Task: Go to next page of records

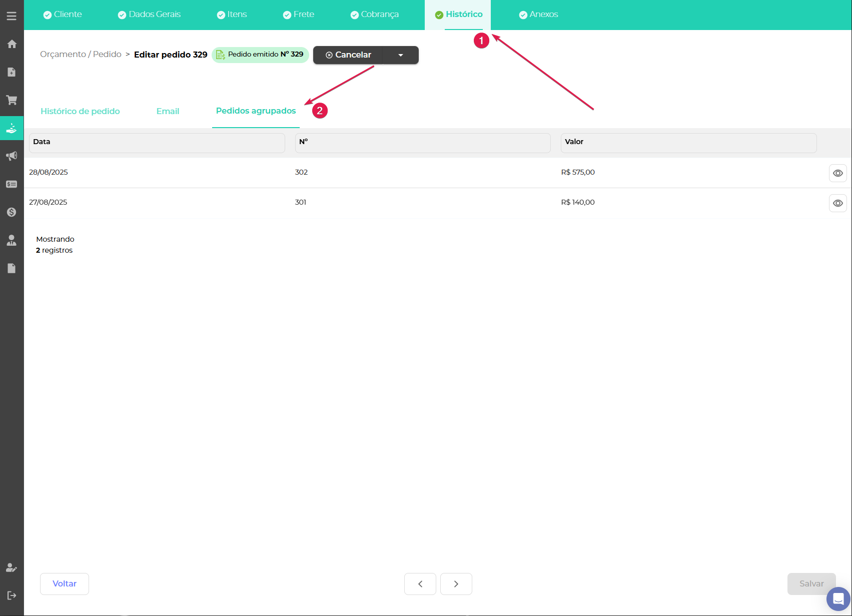Action: coord(456,584)
